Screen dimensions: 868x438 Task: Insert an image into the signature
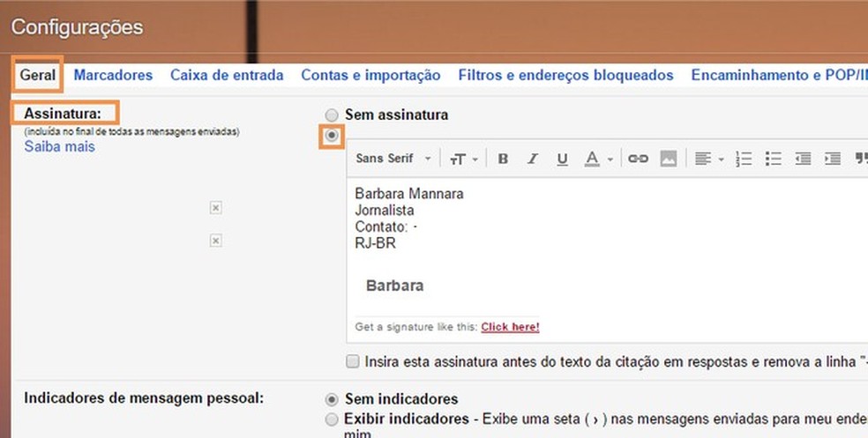[x=668, y=159]
